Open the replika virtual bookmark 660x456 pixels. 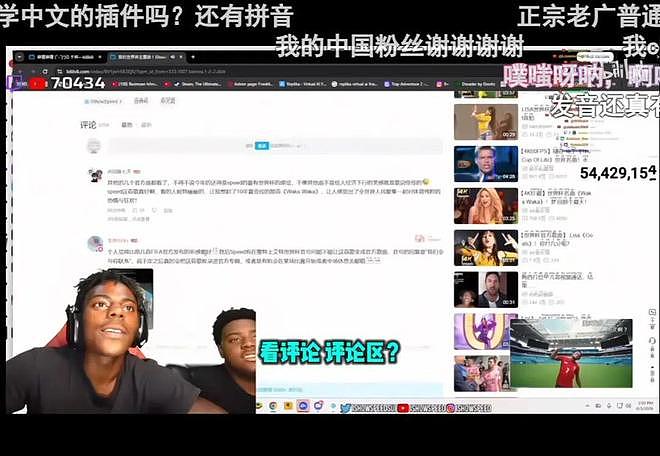point(354,84)
